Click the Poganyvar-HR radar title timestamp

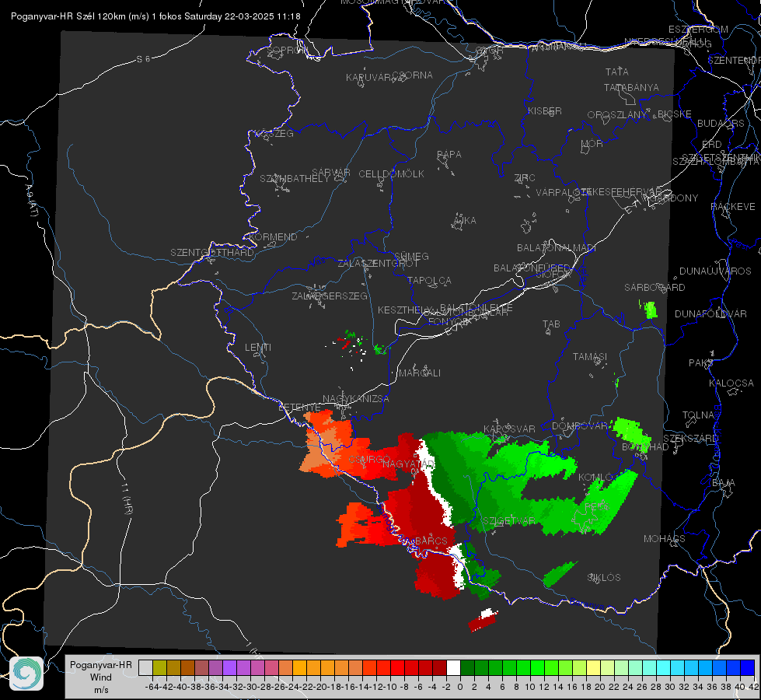pyautogui.click(x=155, y=16)
